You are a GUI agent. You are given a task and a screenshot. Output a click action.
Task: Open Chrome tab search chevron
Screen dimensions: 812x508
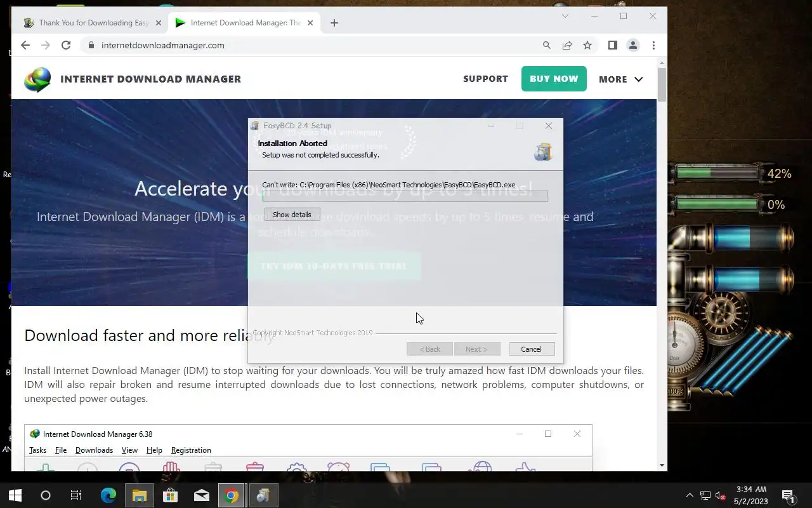pos(565,16)
